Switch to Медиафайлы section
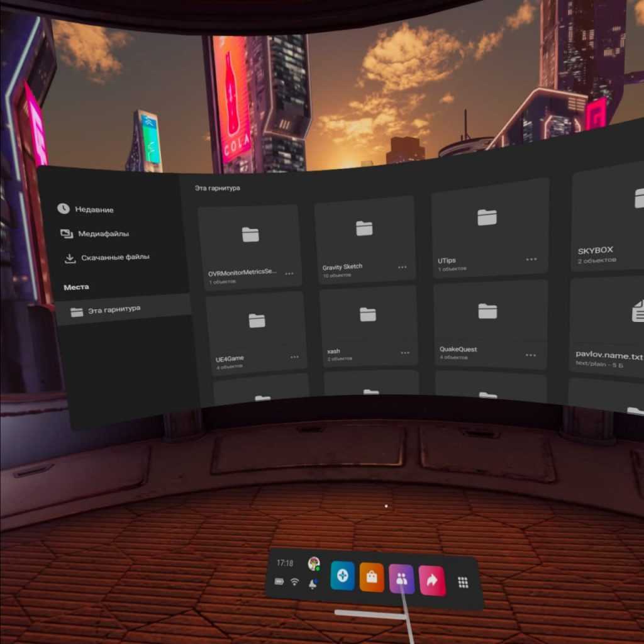This screenshot has height=644, width=644. coord(103,233)
